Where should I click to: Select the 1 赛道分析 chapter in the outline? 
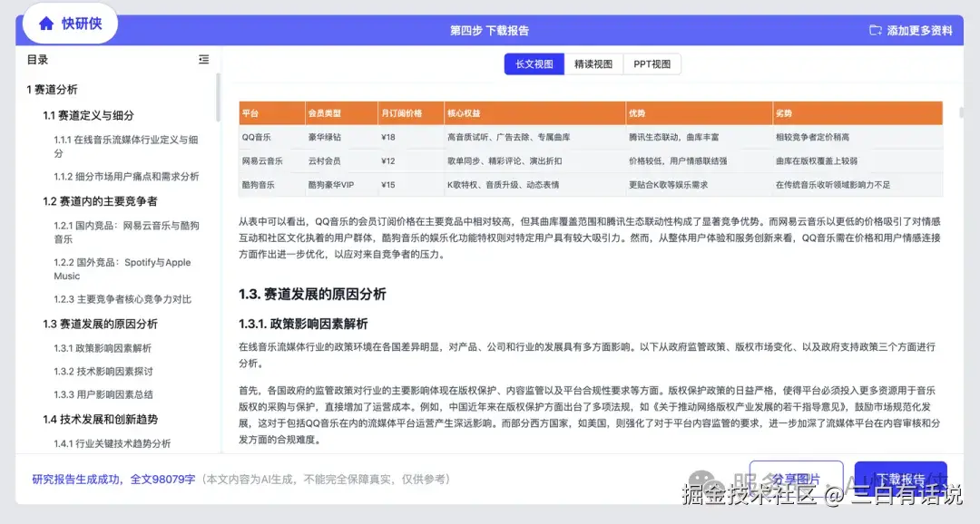[x=51, y=88]
